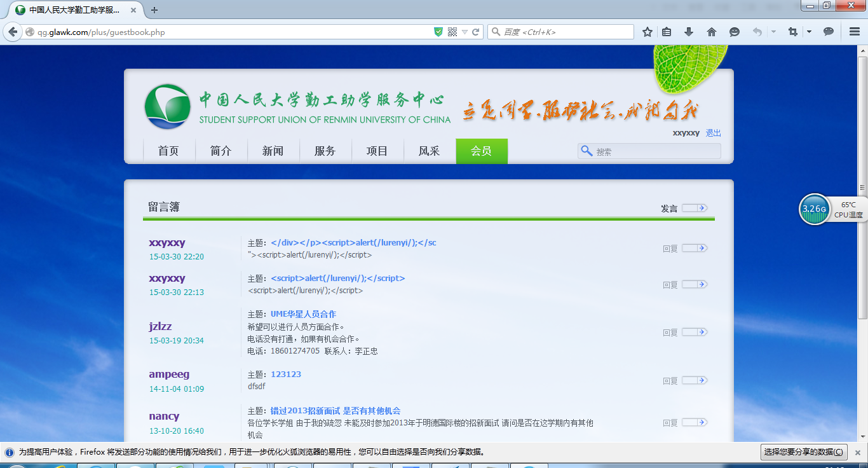
Task: Click the author name ampeeg
Action: point(169,374)
